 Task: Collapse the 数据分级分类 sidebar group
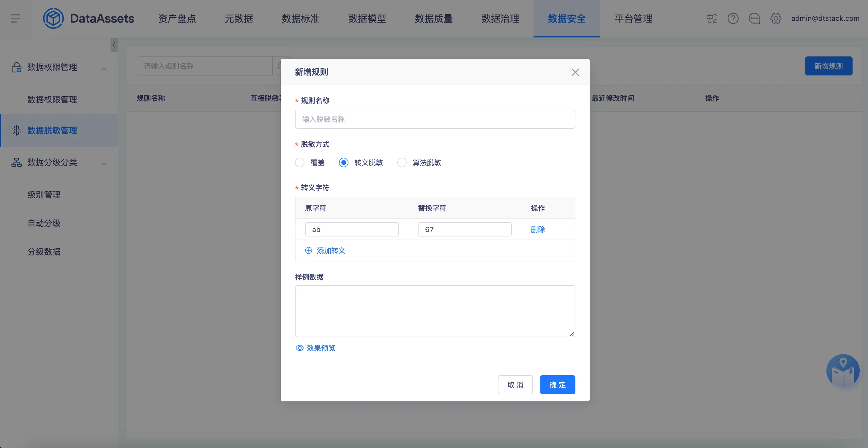click(104, 164)
